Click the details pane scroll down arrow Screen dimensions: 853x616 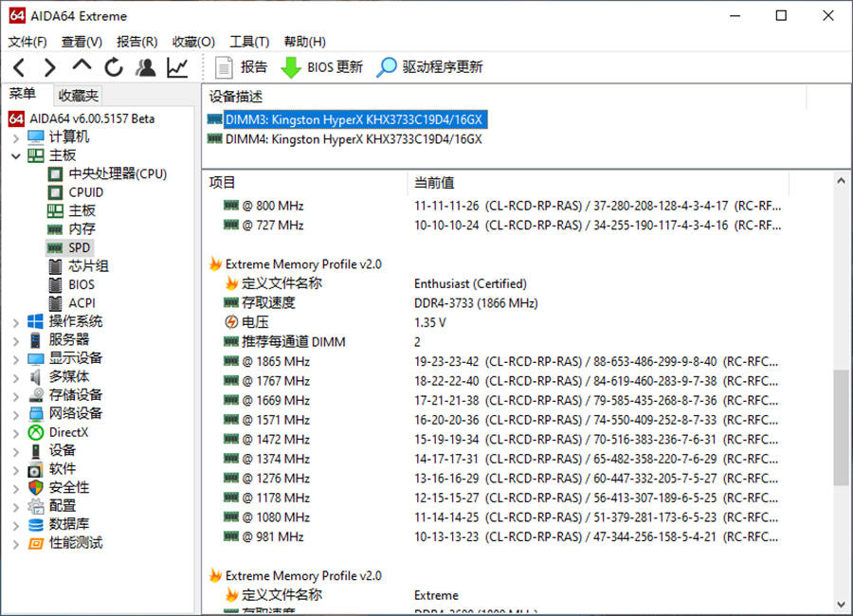tap(841, 605)
